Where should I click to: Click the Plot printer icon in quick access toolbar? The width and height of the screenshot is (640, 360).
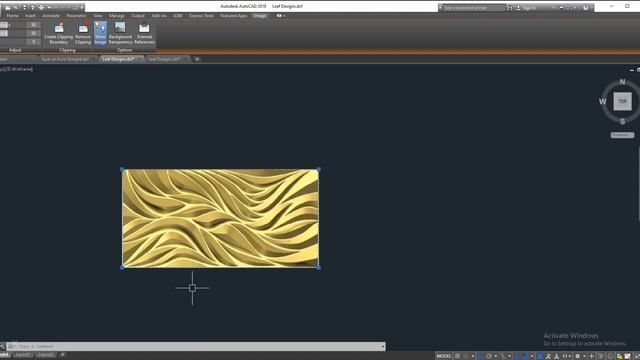tap(41, 8)
